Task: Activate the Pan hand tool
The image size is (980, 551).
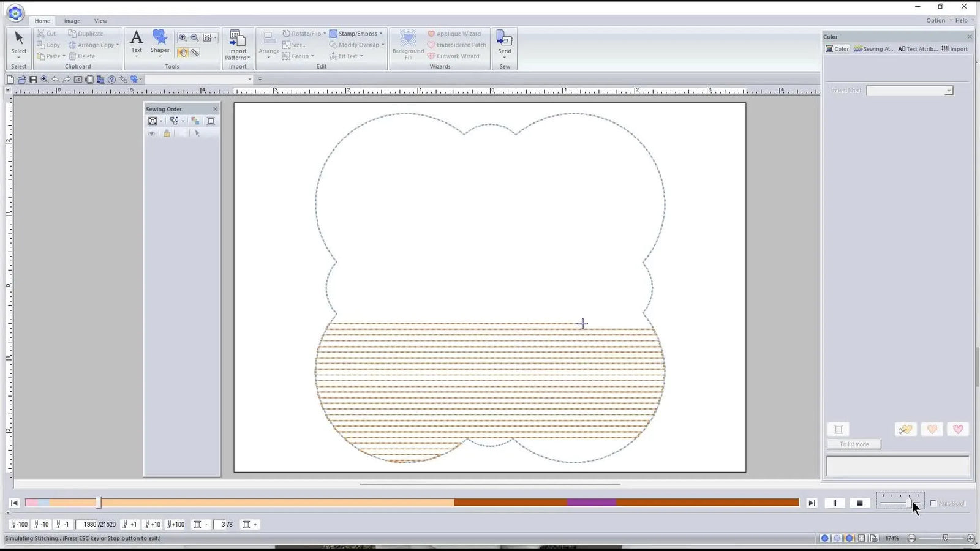Action: pos(183,53)
